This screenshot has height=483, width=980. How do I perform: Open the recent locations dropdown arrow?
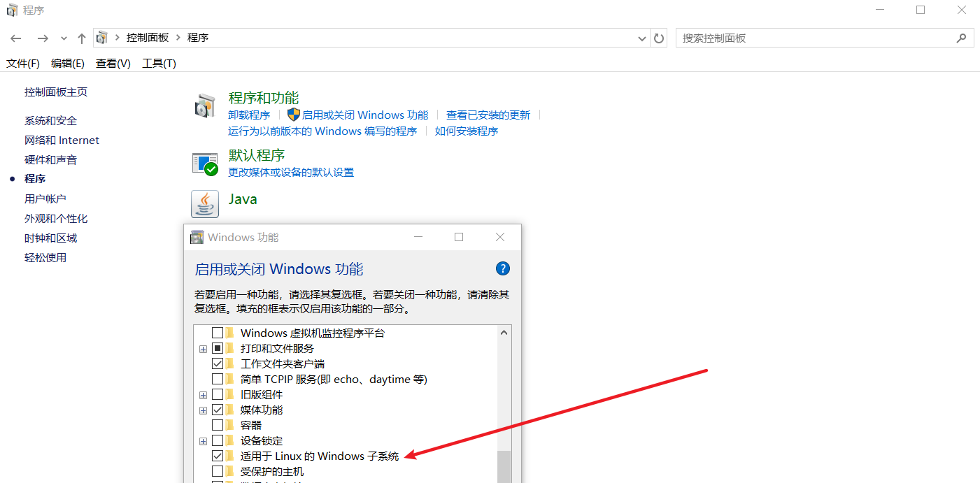(x=64, y=38)
